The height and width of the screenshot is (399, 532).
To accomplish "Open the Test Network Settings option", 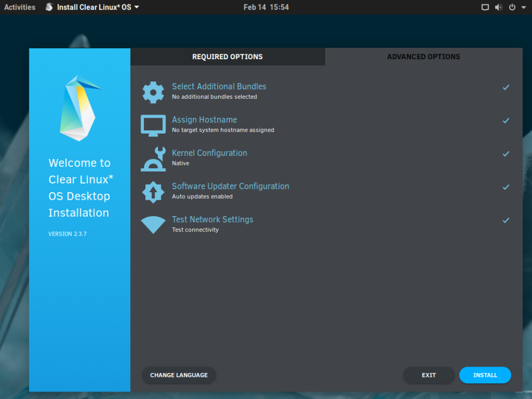I will [213, 219].
